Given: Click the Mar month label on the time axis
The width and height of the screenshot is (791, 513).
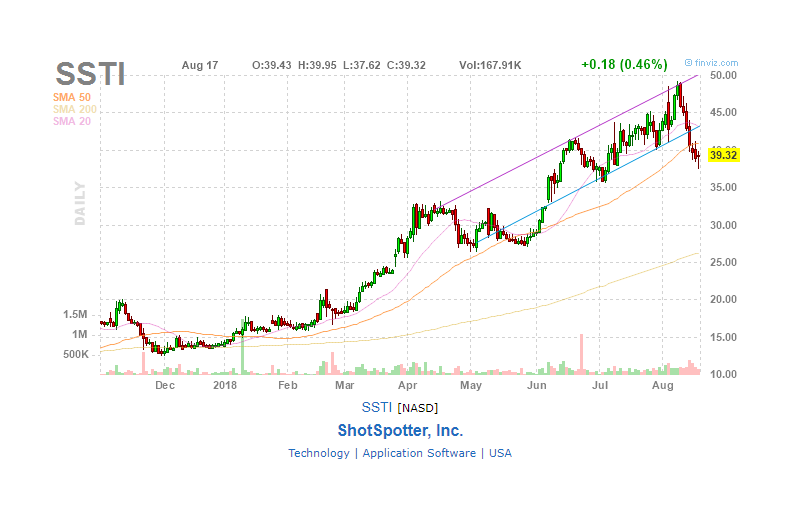Looking at the screenshot, I should [x=345, y=385].
